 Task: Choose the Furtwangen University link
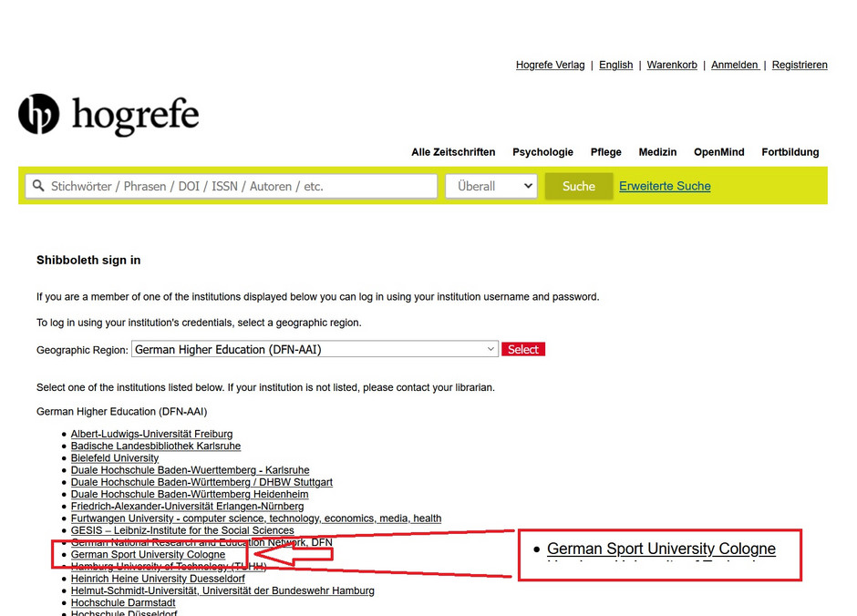click(x=256, y=518)
